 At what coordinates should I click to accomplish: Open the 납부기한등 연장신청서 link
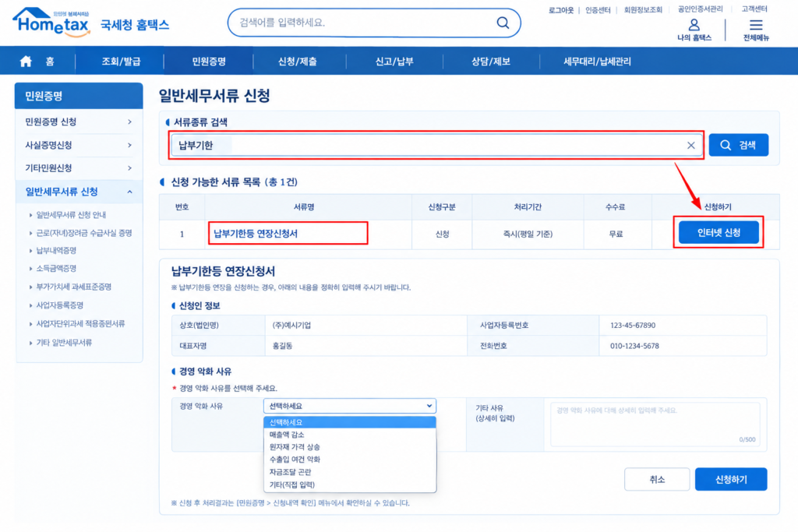(256, 234)
